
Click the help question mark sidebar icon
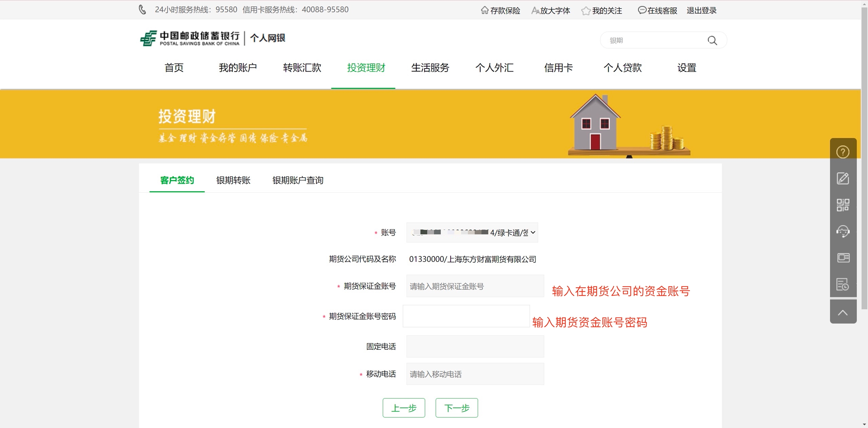click(x=843, y=152)
